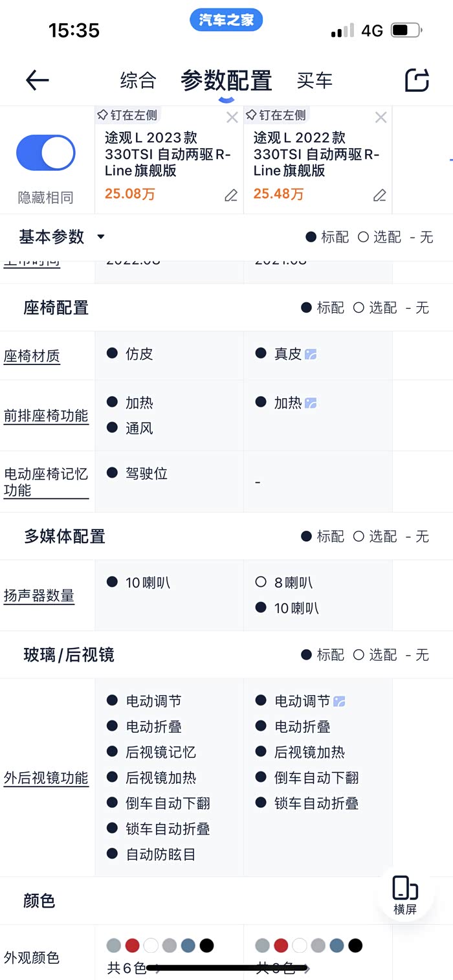Screen dimensions: 453x980
Task: Open image icon next to 真皮
Action: pyautogui.click(x=311, y=354)
